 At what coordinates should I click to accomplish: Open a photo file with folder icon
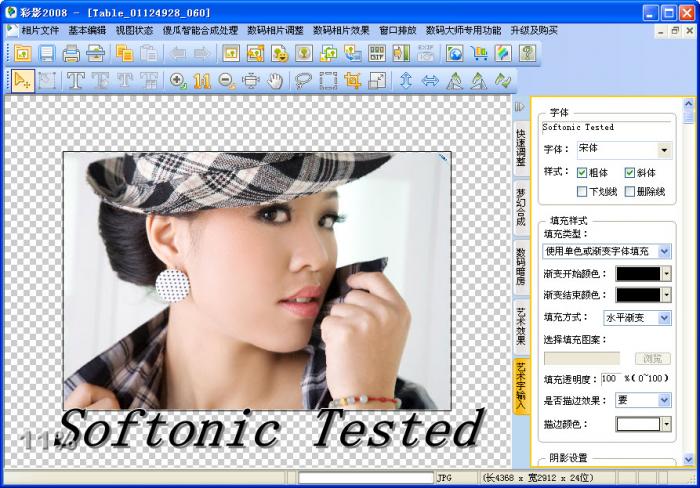(23, 54)
